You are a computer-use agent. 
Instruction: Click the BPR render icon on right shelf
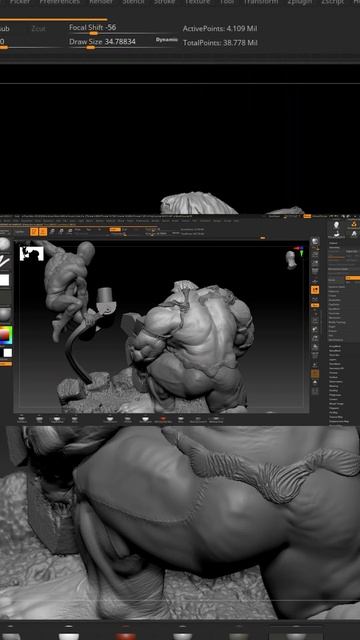tap(315, 241)
